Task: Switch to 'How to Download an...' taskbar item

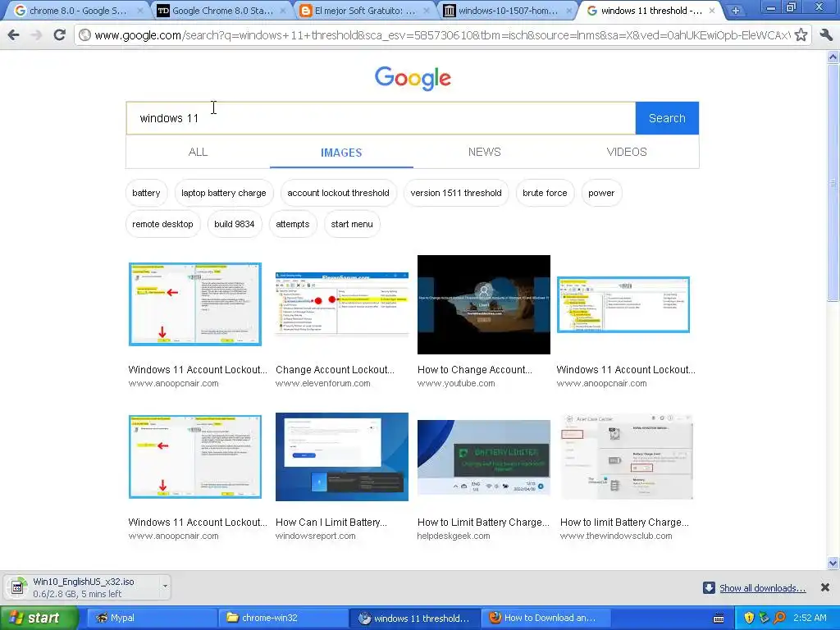Action: tap(546, 618)
